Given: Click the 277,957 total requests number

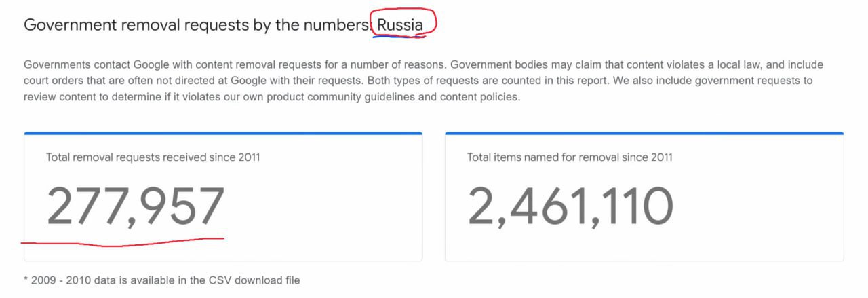Looking at the screenshot, I should (x=135, y=206).
